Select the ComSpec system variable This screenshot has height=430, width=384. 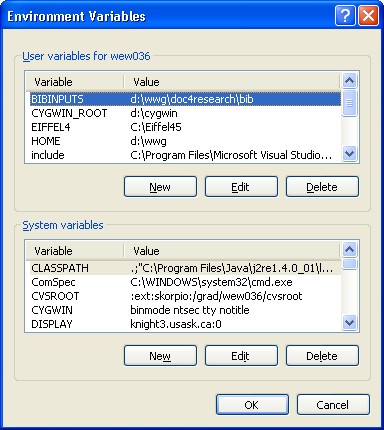coord(185,282)
